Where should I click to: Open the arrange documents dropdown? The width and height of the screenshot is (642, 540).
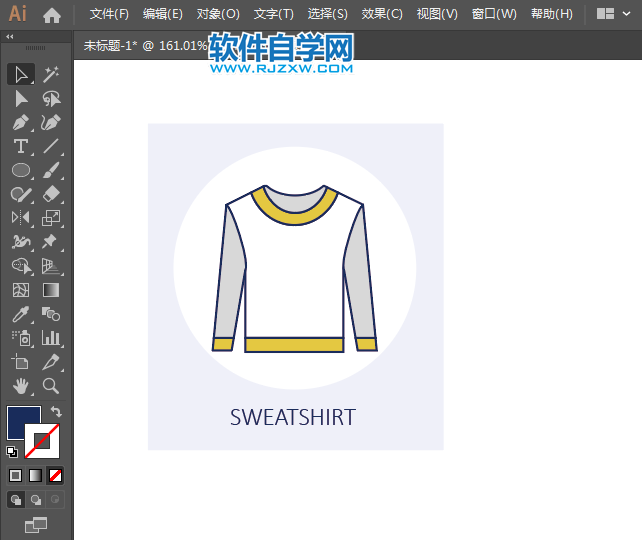tap(613, 14)
